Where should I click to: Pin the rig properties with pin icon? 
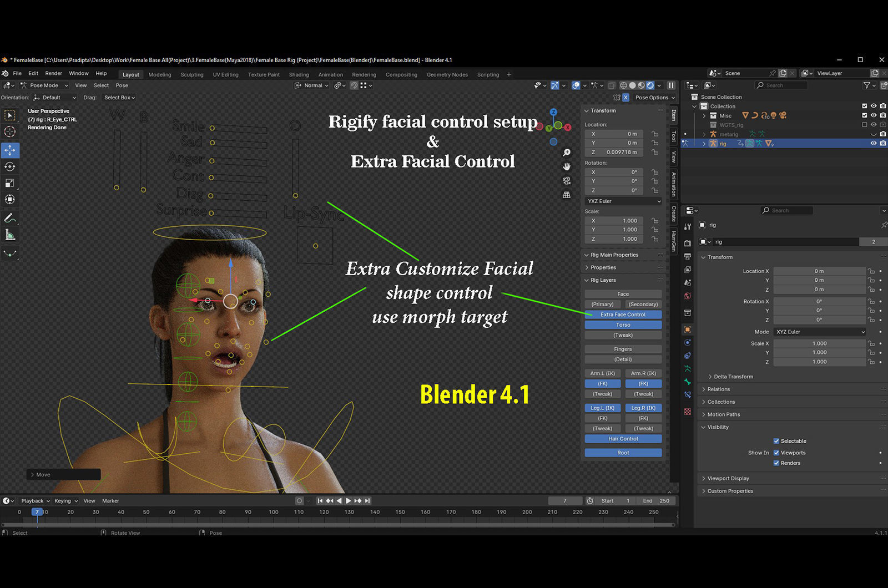884,225
